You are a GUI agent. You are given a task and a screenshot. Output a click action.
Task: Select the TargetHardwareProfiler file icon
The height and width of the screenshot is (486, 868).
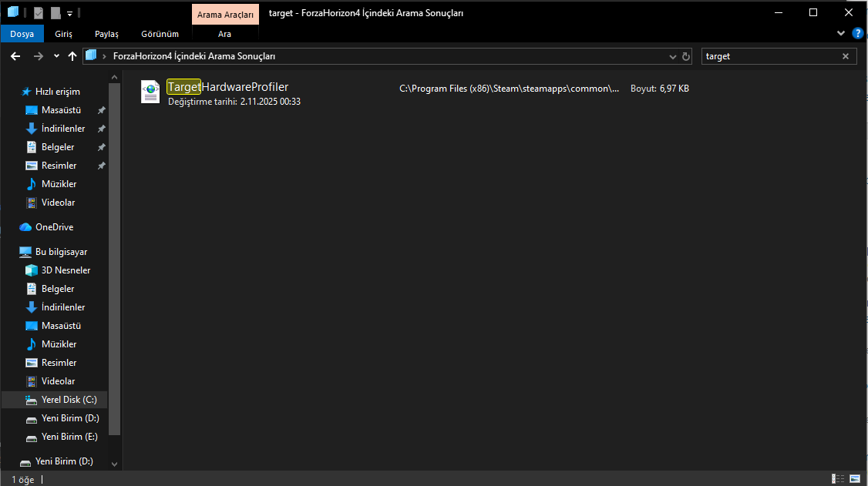(150, 92)
